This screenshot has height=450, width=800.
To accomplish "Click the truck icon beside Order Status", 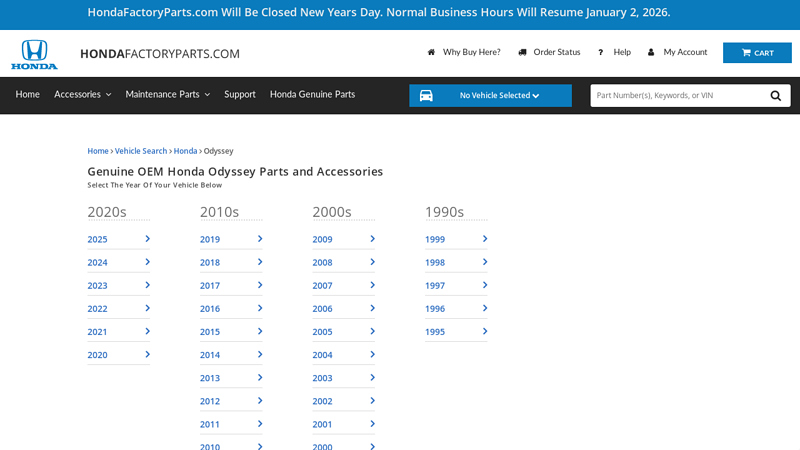I will pyautogui.click(x=522, y=52).
